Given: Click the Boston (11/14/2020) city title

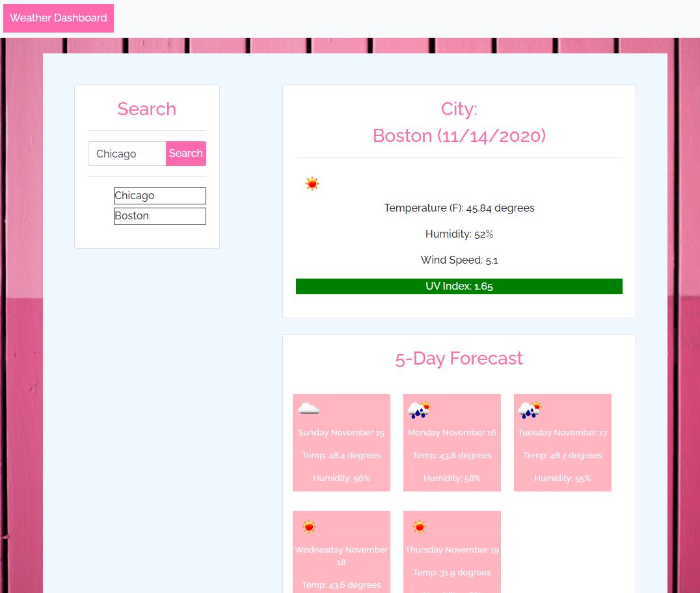Looking at the screenshot, I should (459, 135).
